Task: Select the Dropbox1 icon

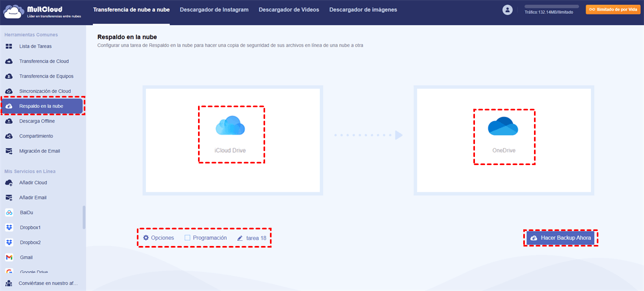Action: point(9,228)
